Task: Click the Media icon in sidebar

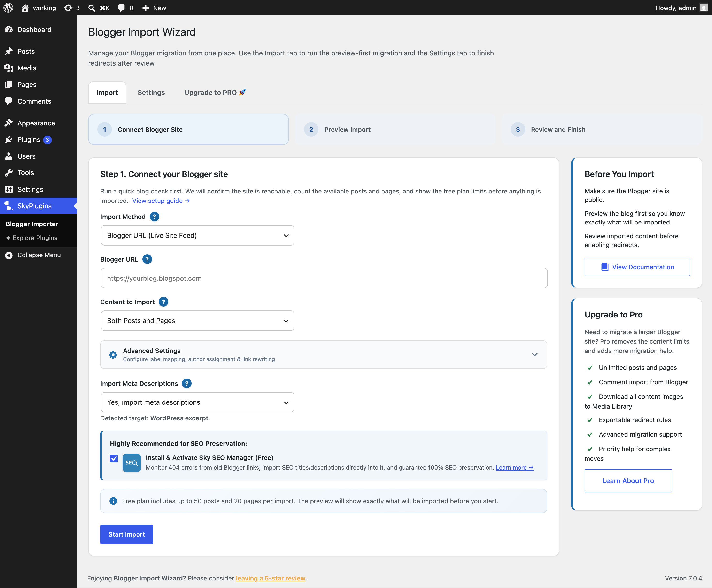Action: click(9, 68)
